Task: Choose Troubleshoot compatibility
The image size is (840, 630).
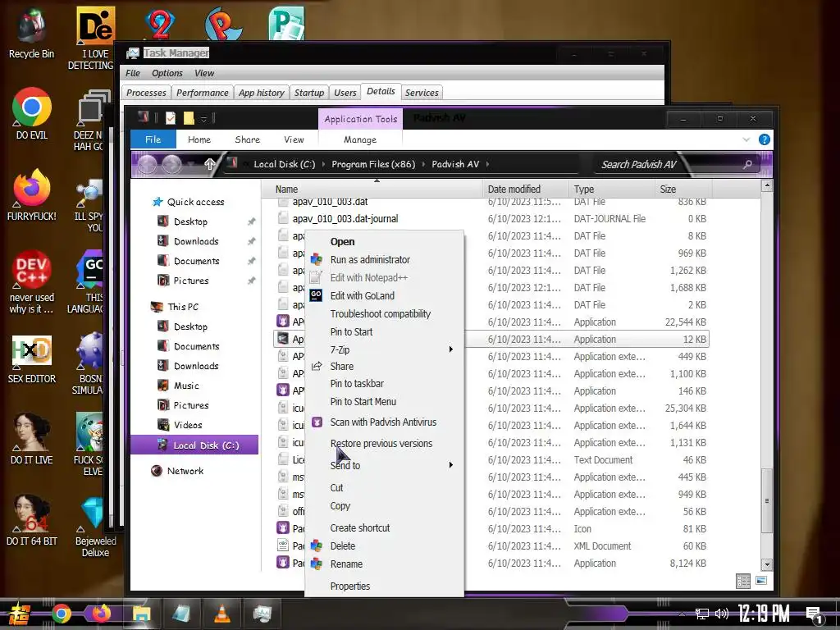Action: 384,314
